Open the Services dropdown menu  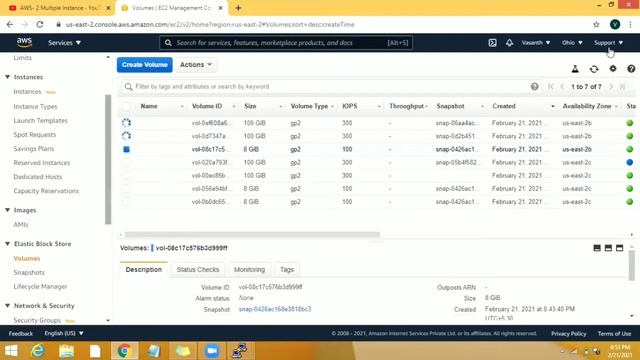[64, 42]
